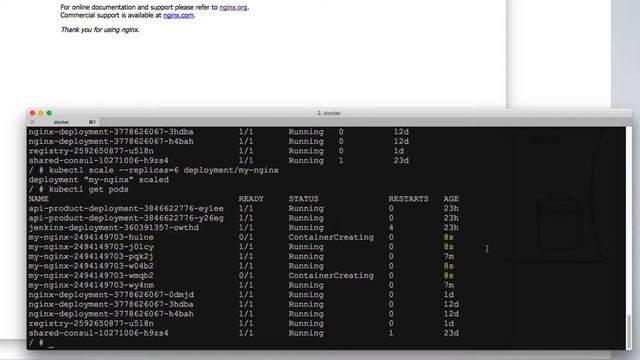The width and height of the screenshot is (640, 360).
Task: Click pod my-nginx-2494149703-wmqb2
Action: (91, 276)
